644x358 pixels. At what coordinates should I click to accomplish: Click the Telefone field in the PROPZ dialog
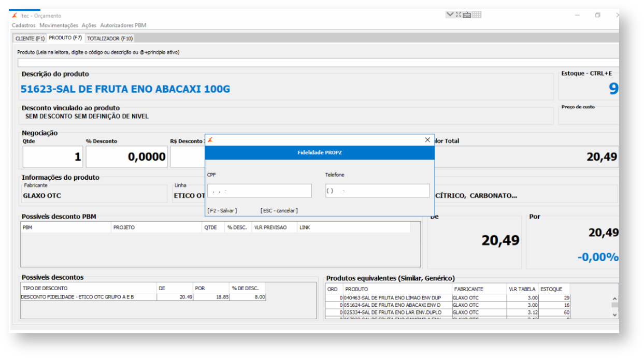coord(378,191)
